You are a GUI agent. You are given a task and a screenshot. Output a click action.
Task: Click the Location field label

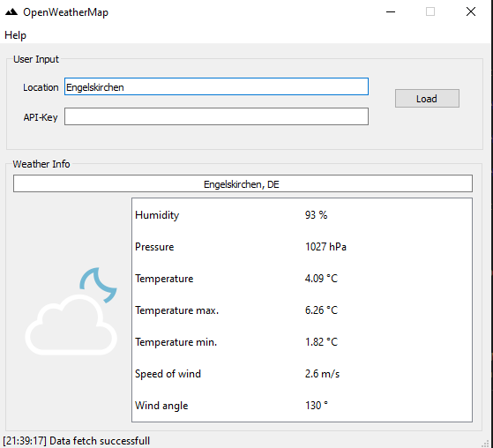click(41, 87)
